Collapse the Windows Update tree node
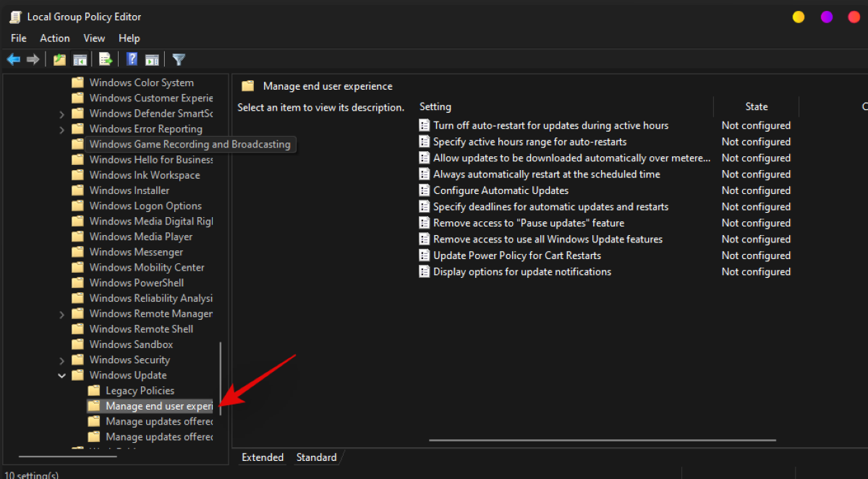 point(61,376)
